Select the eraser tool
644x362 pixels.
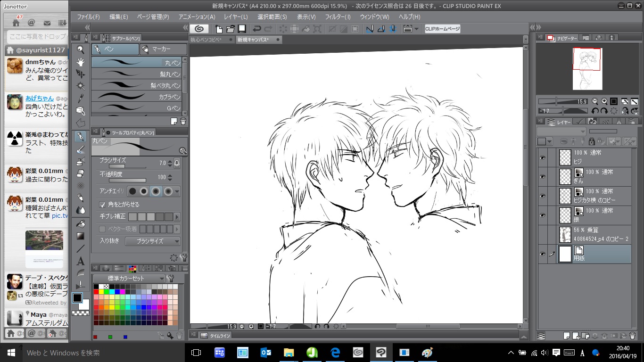click(x=81, y=173)
